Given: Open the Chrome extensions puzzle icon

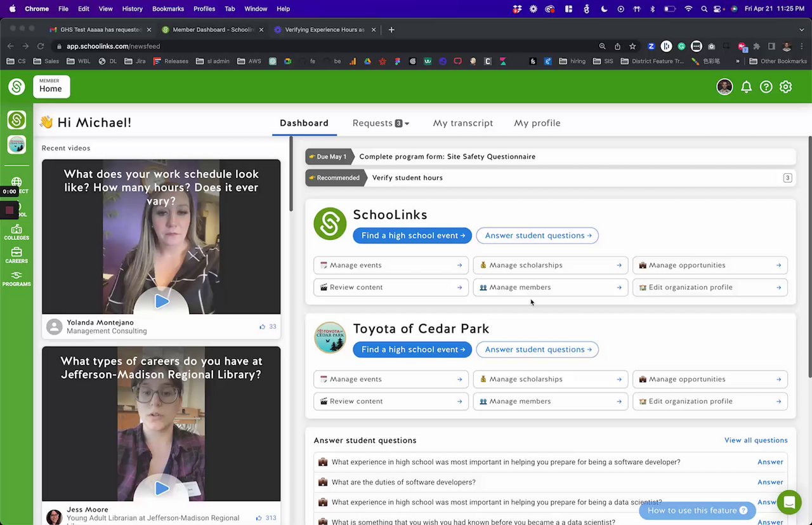Looking at the screenshot, I should click(x=756, y=46).
